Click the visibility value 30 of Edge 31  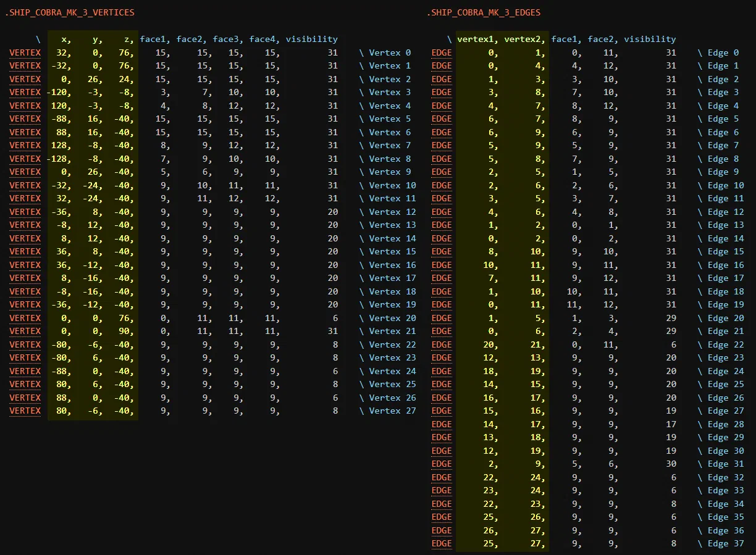coord(671,464)
